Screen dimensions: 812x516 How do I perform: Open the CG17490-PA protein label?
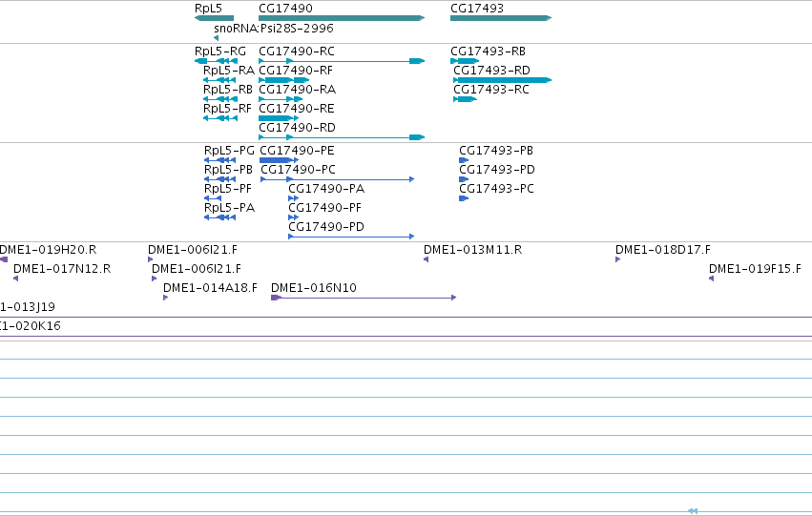tap(326, 189)
